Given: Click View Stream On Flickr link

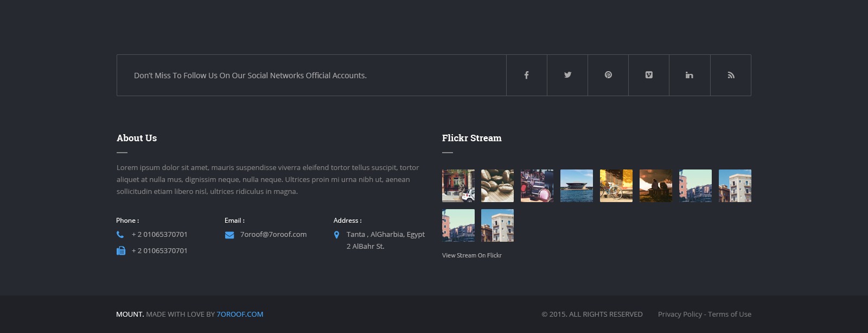Looking at the screenshot, I should (471, 255).
